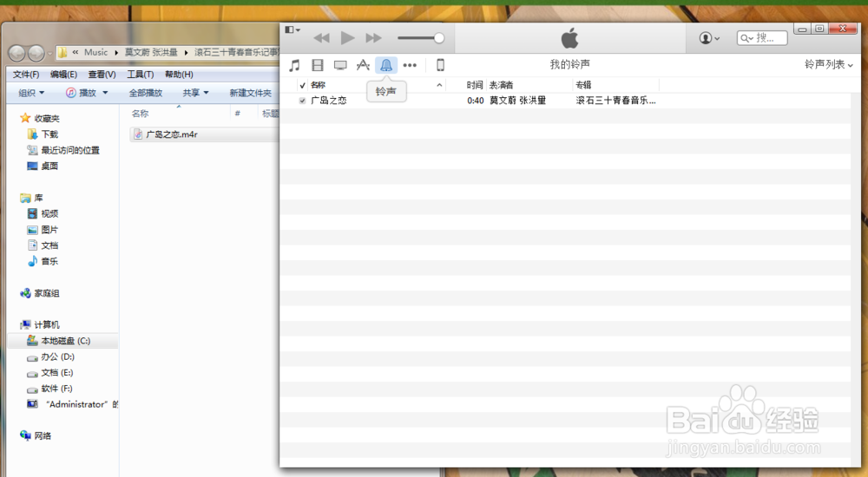
Task: Click the album 滚石三十青春音乐 cell
Action: 615,101
